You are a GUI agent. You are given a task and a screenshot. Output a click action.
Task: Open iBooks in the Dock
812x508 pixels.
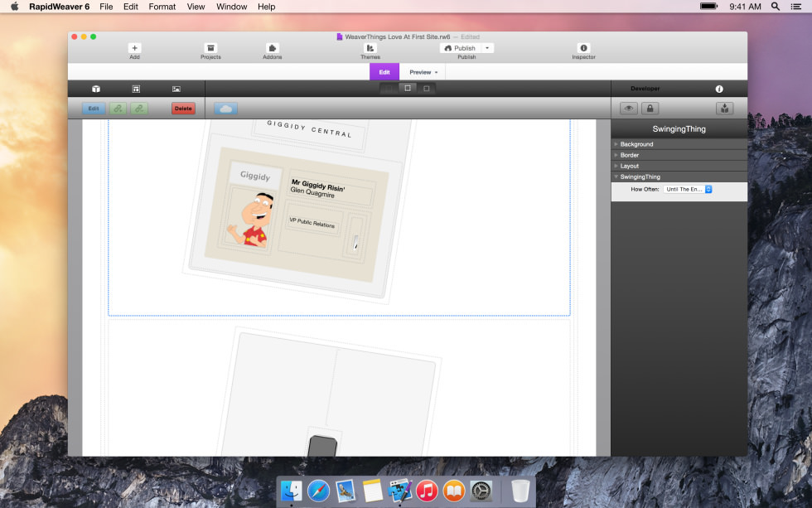pyautogui.click(x=454, y=491)
